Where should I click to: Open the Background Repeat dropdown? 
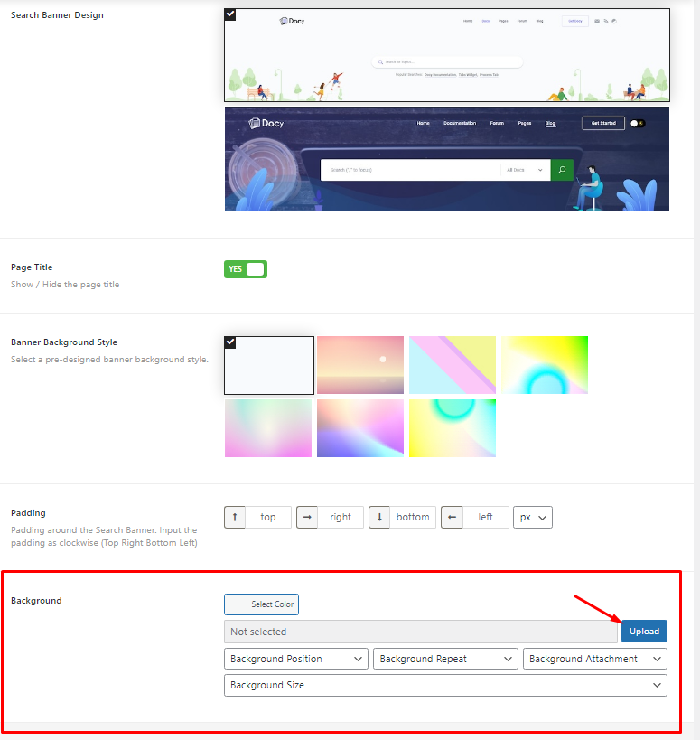(x=445, y=659)
